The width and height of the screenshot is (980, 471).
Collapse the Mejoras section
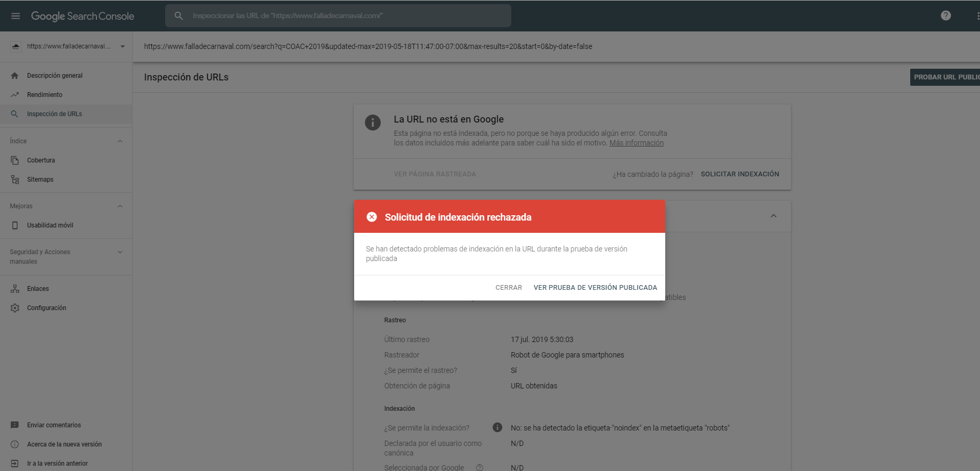click(120, 206)
